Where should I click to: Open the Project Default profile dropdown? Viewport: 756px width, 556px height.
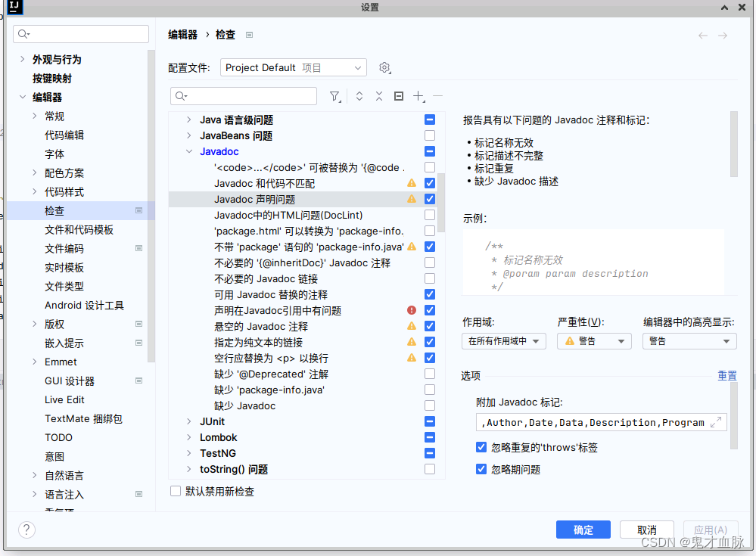coord(293,67)
